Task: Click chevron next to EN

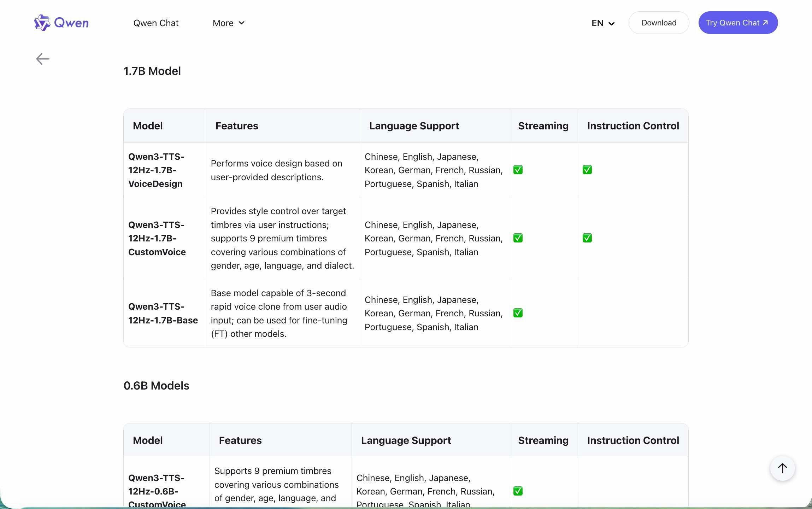Action: point(612,24)
